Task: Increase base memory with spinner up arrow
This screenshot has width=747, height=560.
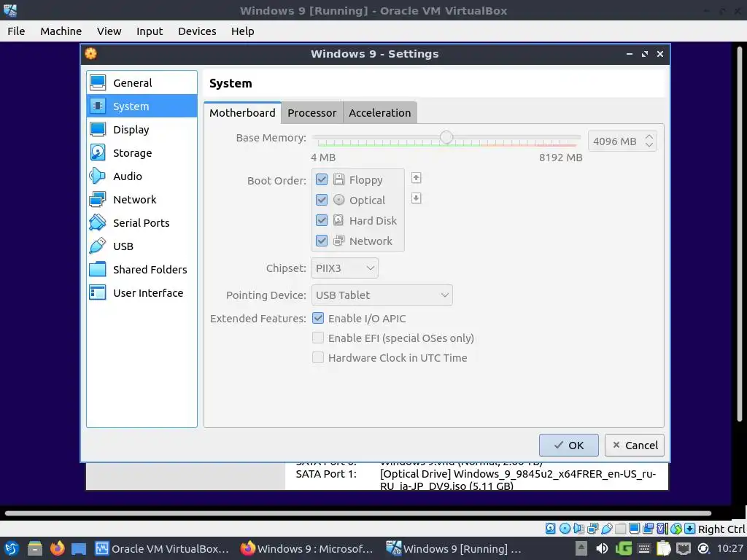Action: 649,136
